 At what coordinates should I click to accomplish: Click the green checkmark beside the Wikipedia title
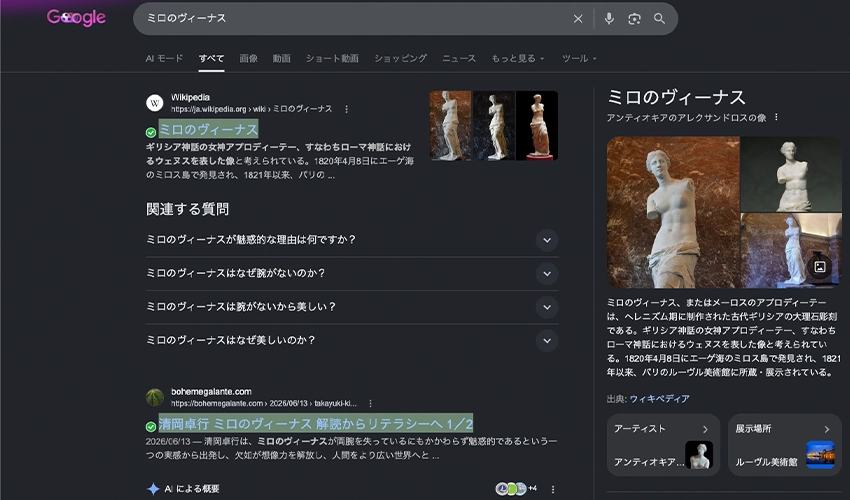click(151, 132)
